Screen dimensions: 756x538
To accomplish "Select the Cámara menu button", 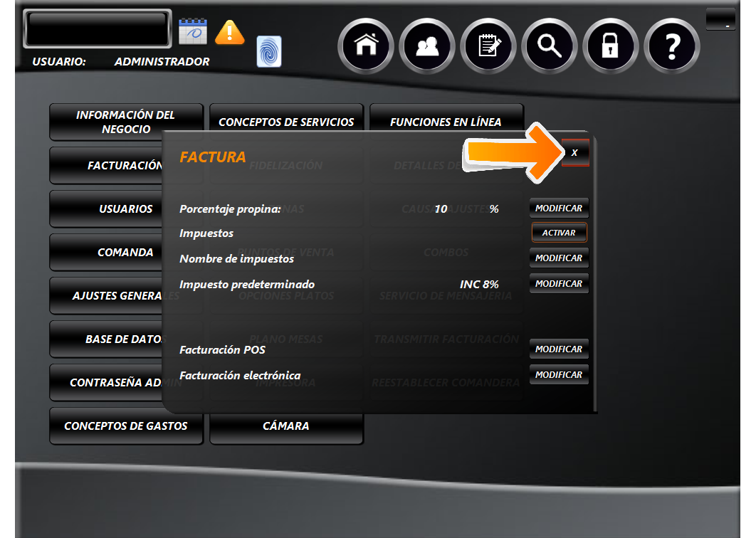I will [x=286, y=426].
